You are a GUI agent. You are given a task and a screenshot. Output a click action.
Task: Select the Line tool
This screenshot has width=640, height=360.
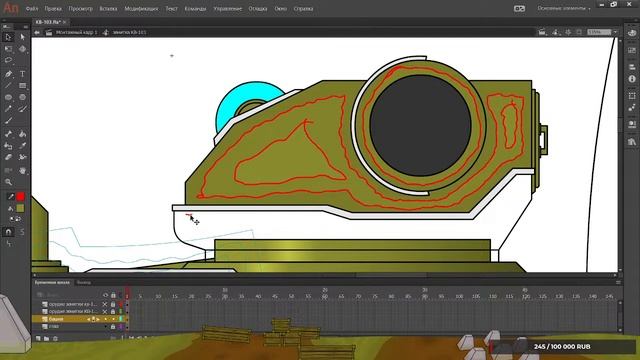tap(8, 86)
